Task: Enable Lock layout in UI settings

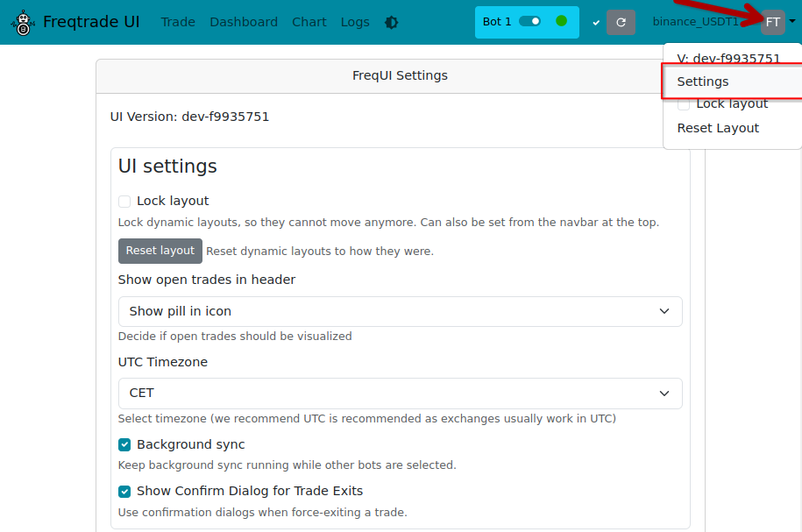Action: 124,201
